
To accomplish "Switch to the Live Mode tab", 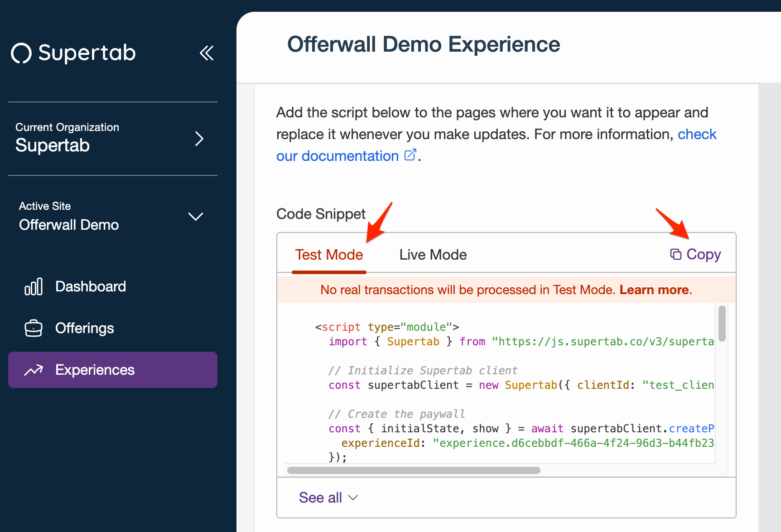I will click(x=433, y=255).
